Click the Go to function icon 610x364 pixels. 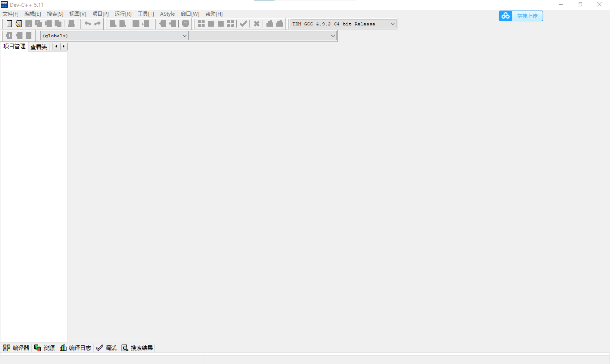(136, 24)
